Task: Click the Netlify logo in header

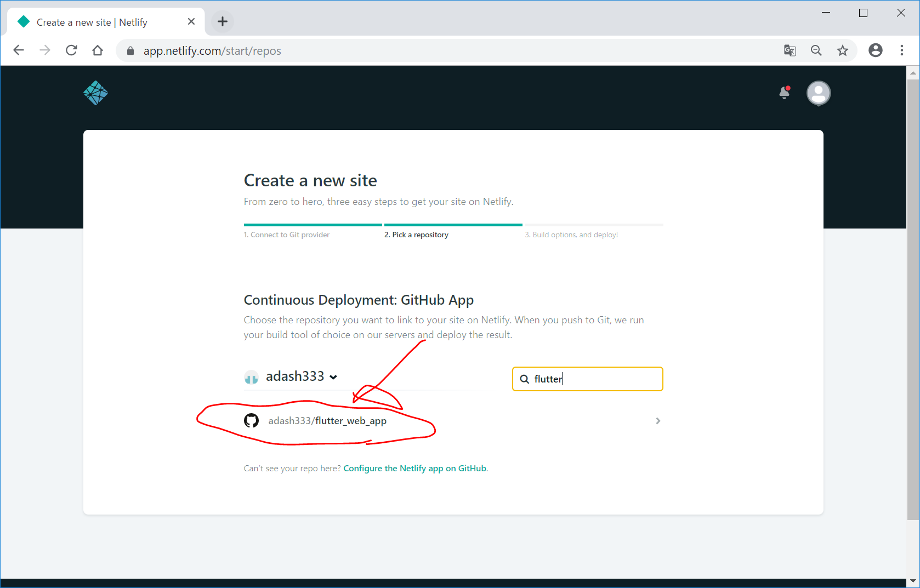Action: [x=95, y=93]
